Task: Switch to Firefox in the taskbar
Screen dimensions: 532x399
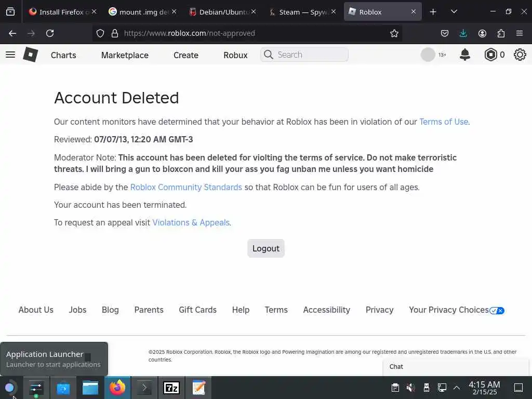Action: 117,388
